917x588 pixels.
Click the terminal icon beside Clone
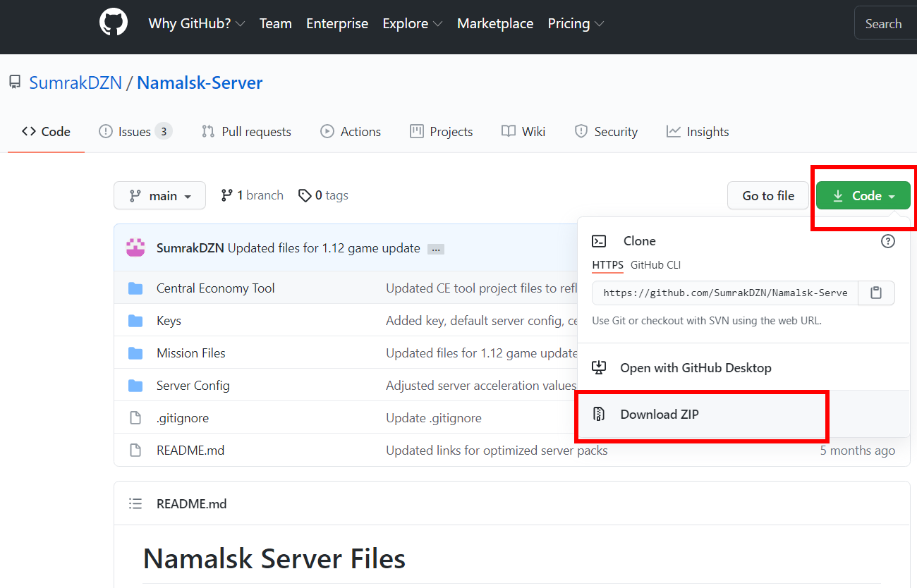click(599, 241)
